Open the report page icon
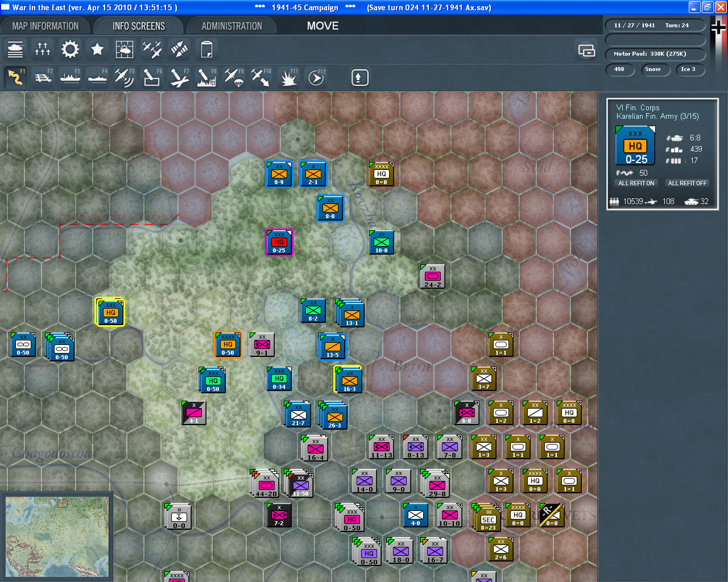728x582 pixels. 206,49
